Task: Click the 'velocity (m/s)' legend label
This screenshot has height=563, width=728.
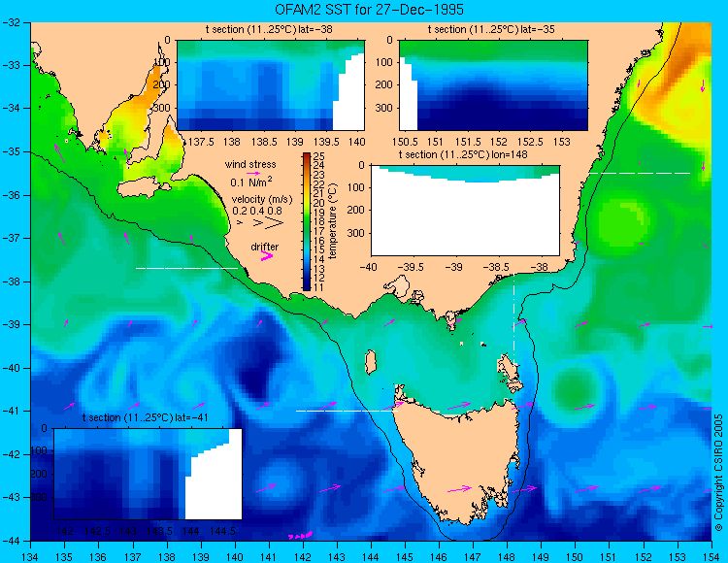Action: pos(262,200)
